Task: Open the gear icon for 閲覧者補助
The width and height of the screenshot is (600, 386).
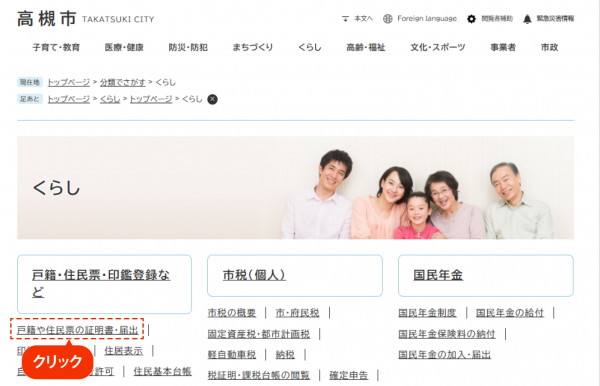Action: pos(471,19)
